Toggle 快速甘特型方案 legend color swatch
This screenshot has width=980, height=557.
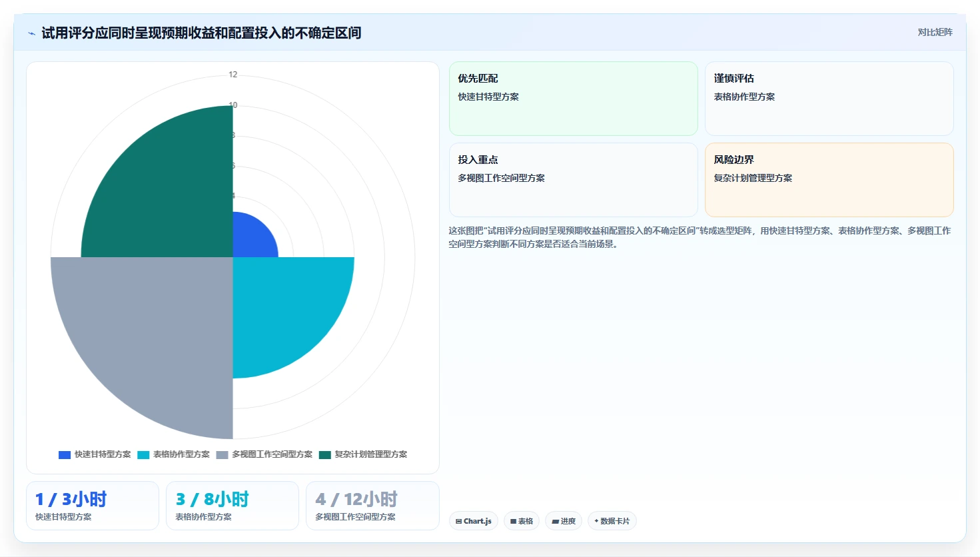[65, 455]
